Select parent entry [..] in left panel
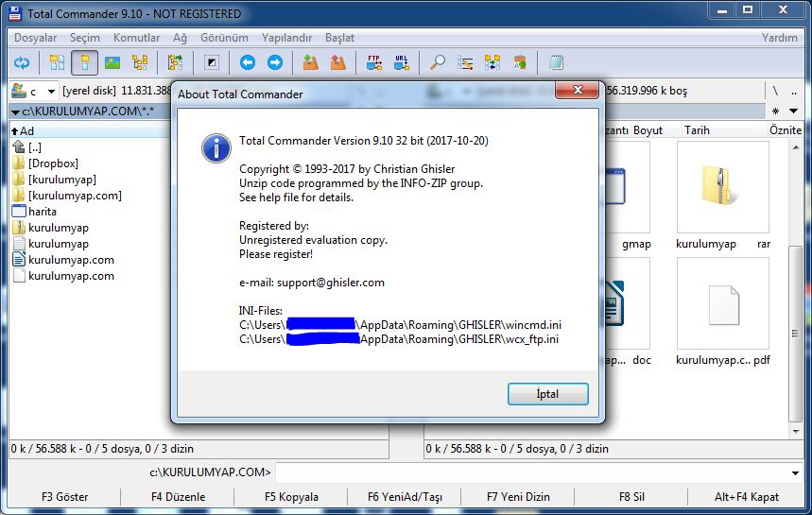This screenshot has height=515, width=812. click(x=26, y=147)
